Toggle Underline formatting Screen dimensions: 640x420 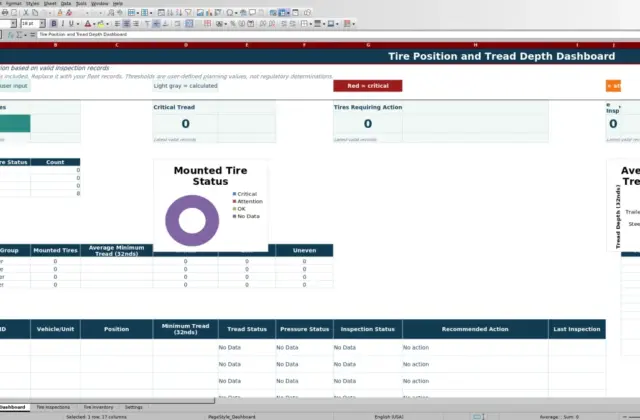71,24
